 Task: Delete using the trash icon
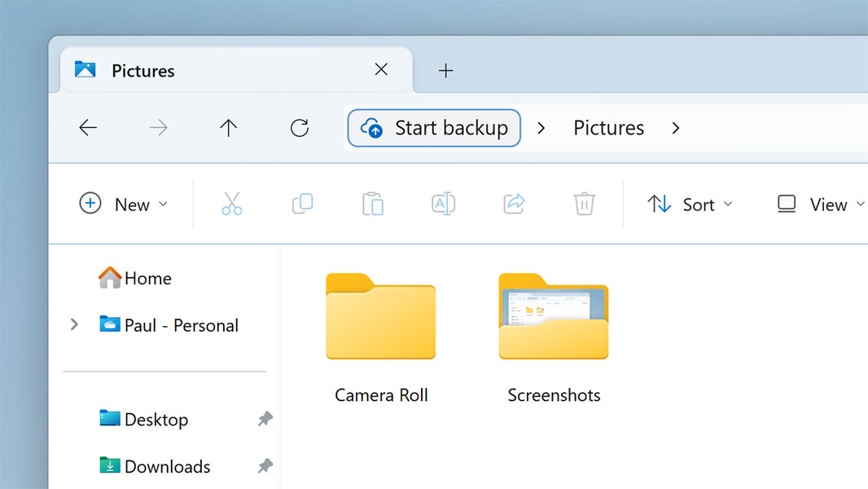(x=584, y=204)
